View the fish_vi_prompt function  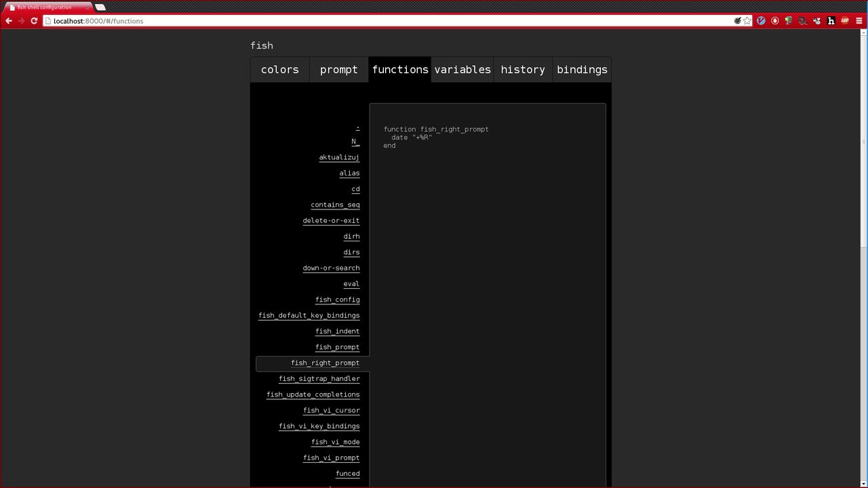point(331,457)
